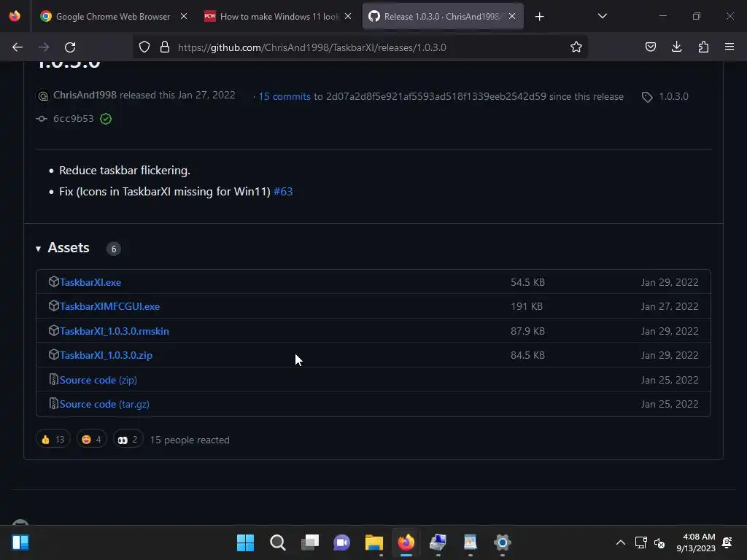This screenshot has width=747, height=560.
Task: Open the Chat app on taskbar
Action: (341, 542)
